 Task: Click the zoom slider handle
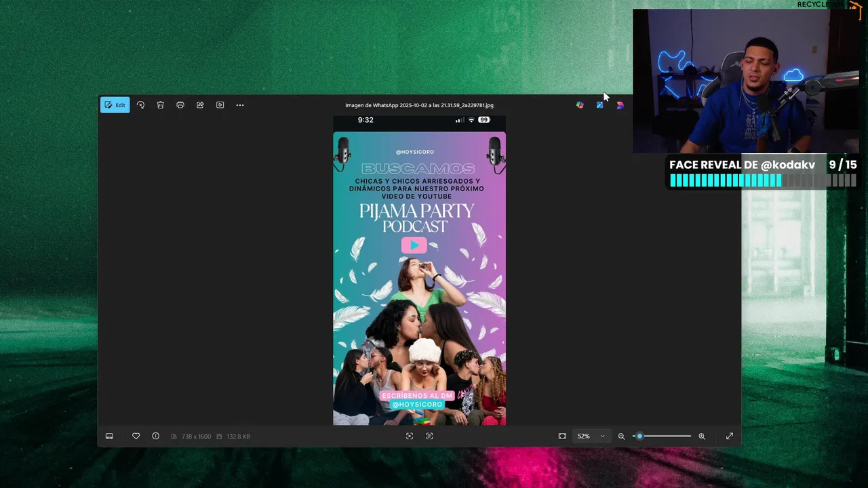click(x=639, y=436)
